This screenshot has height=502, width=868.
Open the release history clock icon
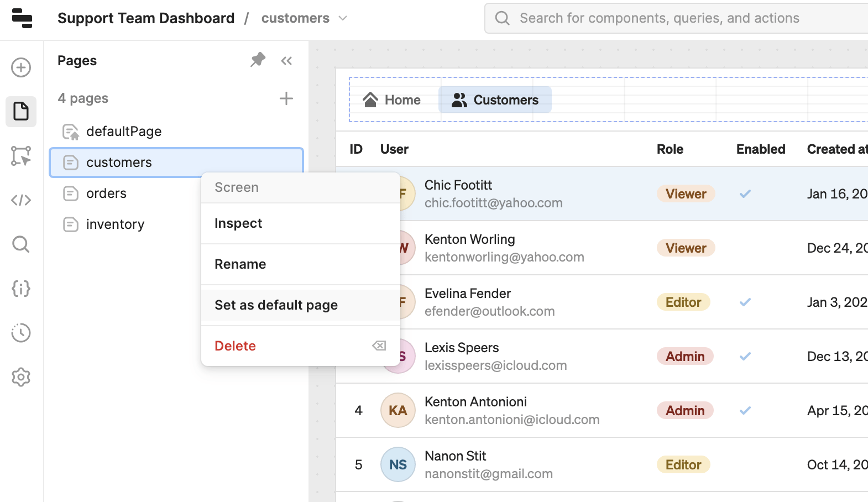[x=21, y=333]
